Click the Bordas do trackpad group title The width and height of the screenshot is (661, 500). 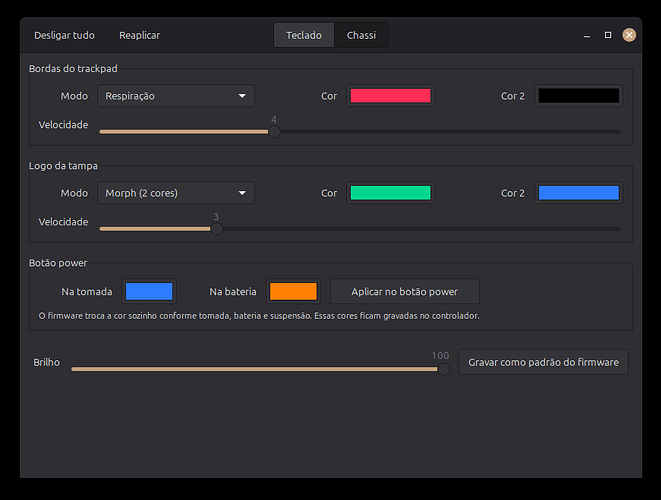pyautogui.click(x=73, y=69)
